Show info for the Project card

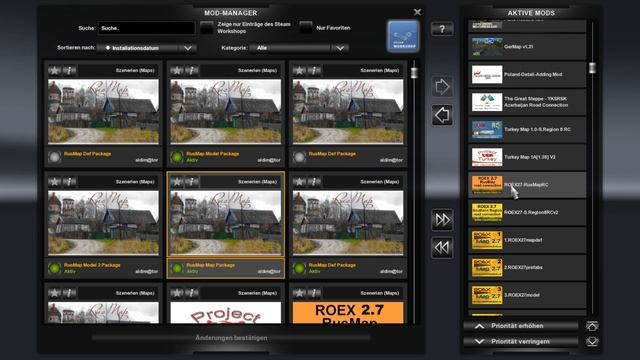pos(191,293)
